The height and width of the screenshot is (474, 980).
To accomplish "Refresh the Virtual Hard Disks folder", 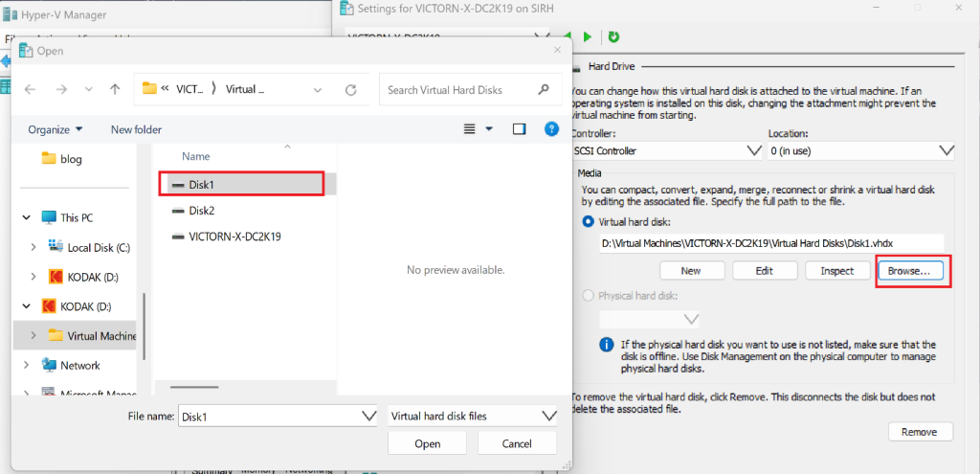I will point(350,90).
